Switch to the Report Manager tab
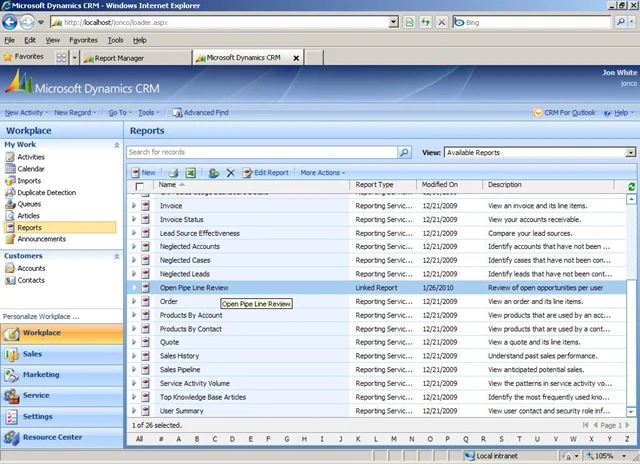Screen dimensions: 640x464 (x=136, y=58)
